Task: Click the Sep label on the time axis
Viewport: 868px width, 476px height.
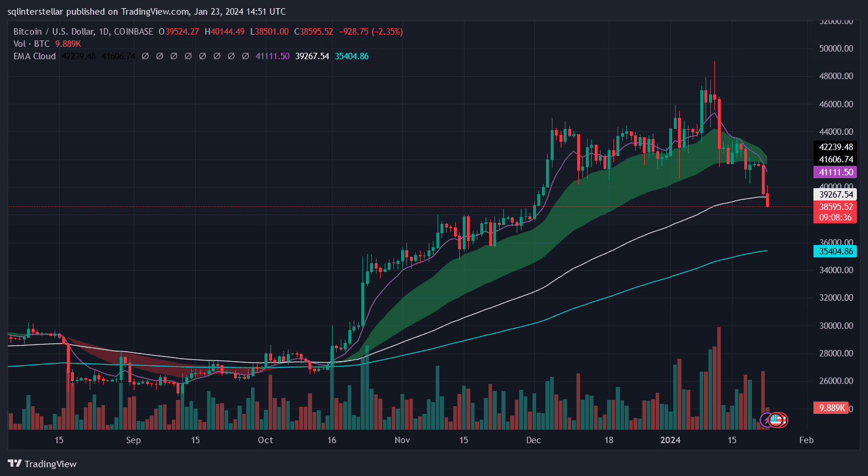Action: (x=133, y=440)
